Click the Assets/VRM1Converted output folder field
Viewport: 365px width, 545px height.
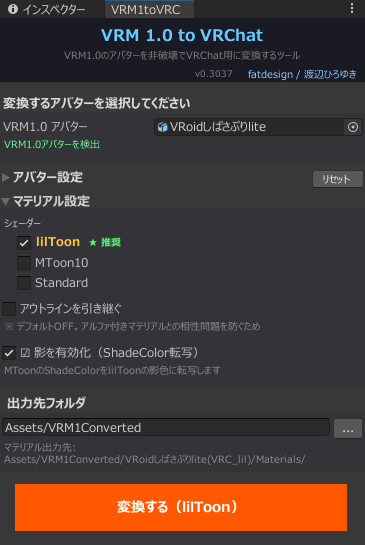[x=166, y=428]
